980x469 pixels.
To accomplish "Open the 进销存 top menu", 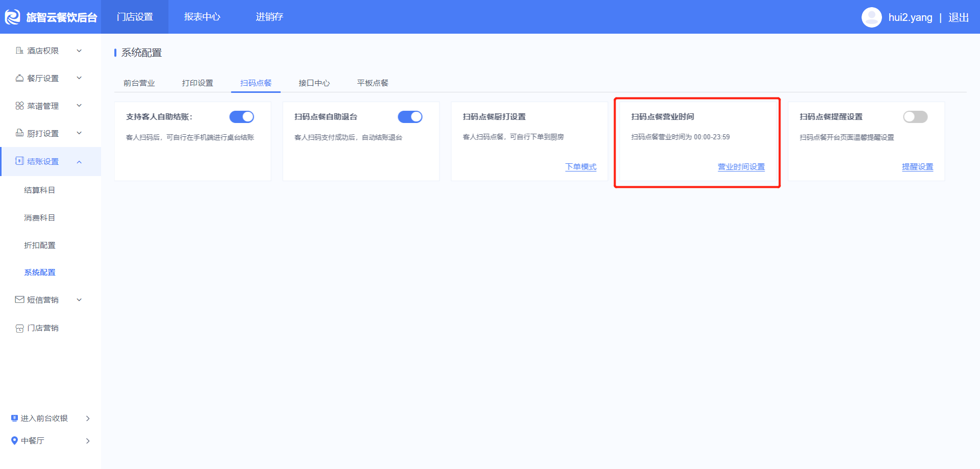I will click(269, 17).
